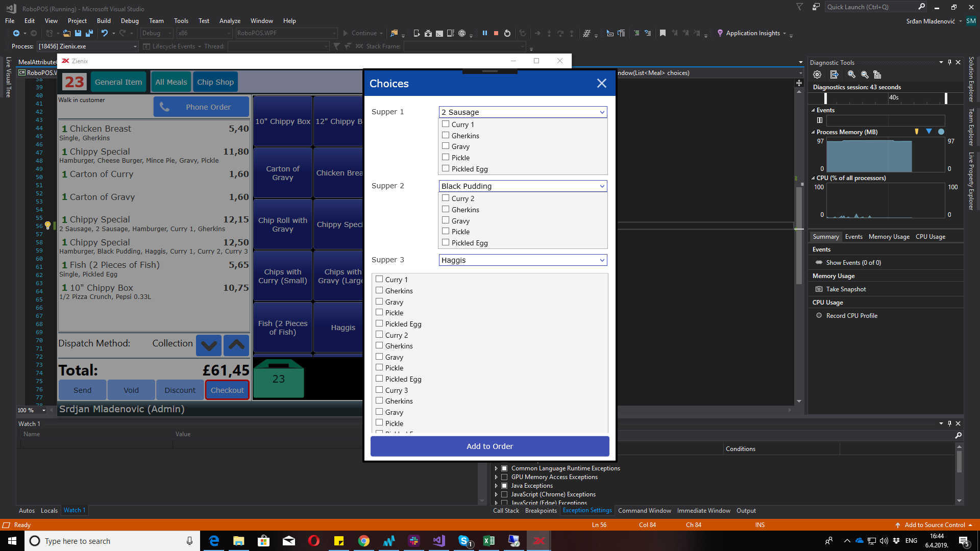The height and width of the screenshot is (551, 980).
Task: Click green box icon showing 23
Action: point(278,378)
